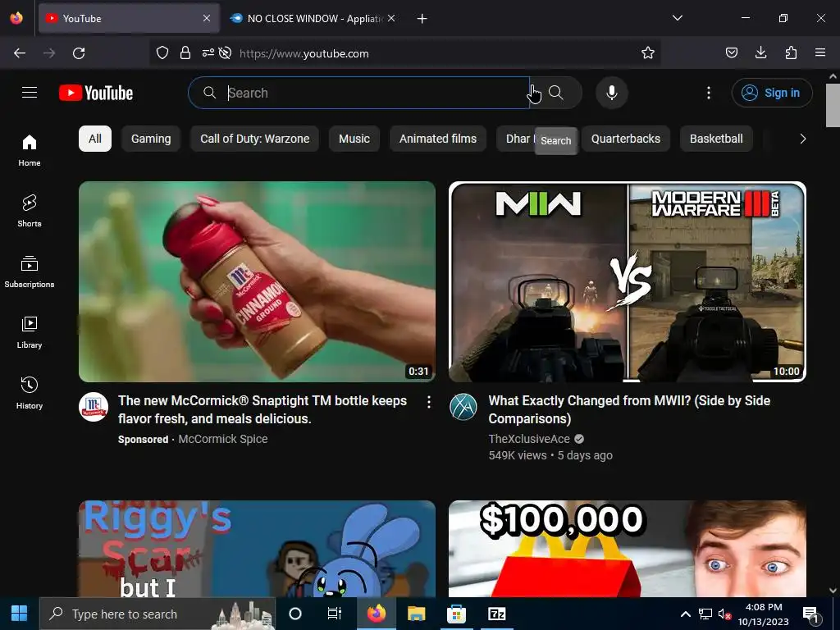Click the Sign in button
Viewport: 840px width, 630px height.
tap(771, 93)
